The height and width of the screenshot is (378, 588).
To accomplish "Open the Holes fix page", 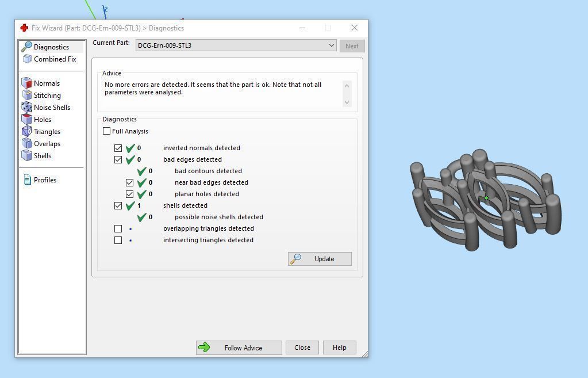I will [x=43, y=119].
